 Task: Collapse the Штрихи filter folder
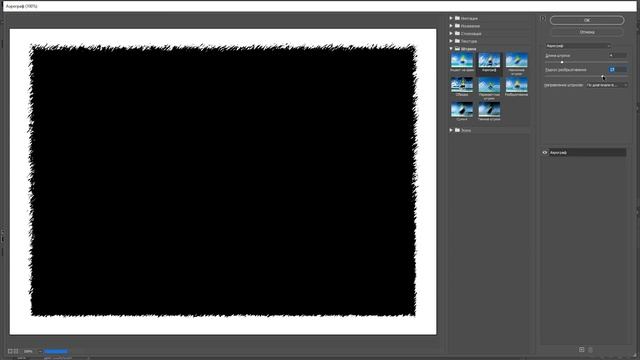(x=451, y=49)
